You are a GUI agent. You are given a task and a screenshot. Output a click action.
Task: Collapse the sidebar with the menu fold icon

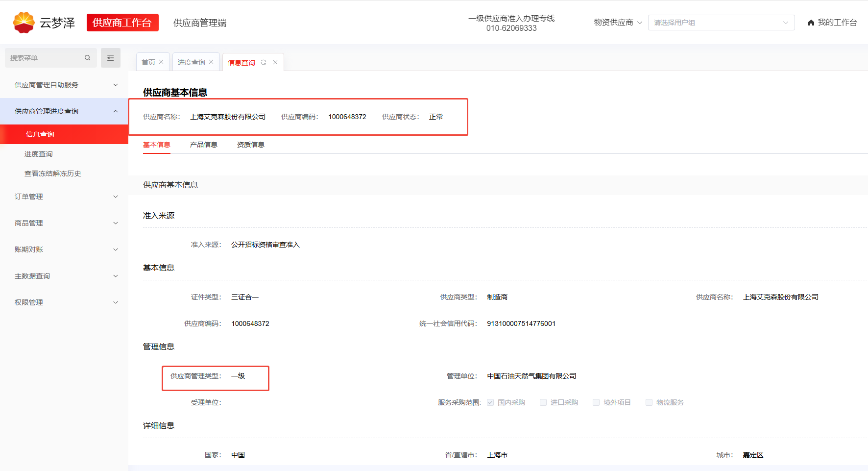(111, 58)
